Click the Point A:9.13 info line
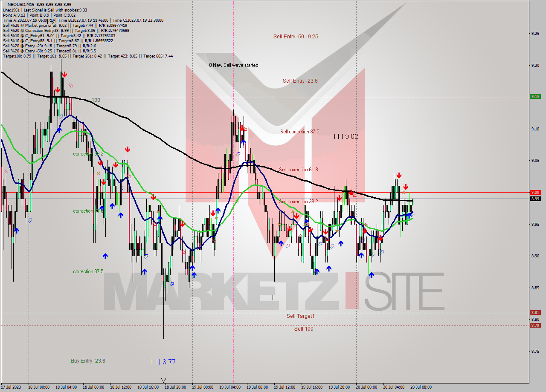 coord(39,15)
